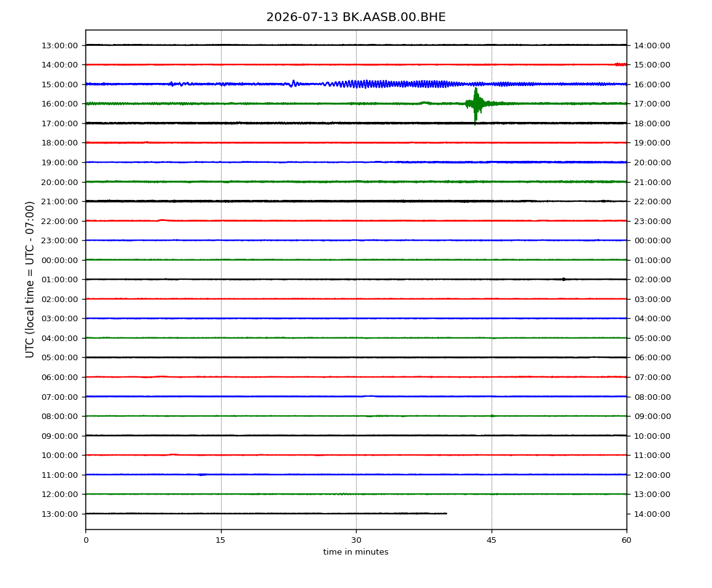The height and width of the screenshot is (588, 712).
Task: Click the plot title 2026-07-13 BK.AASB.00.BHE
Action: pyautogui.click(x=355, y=17)
